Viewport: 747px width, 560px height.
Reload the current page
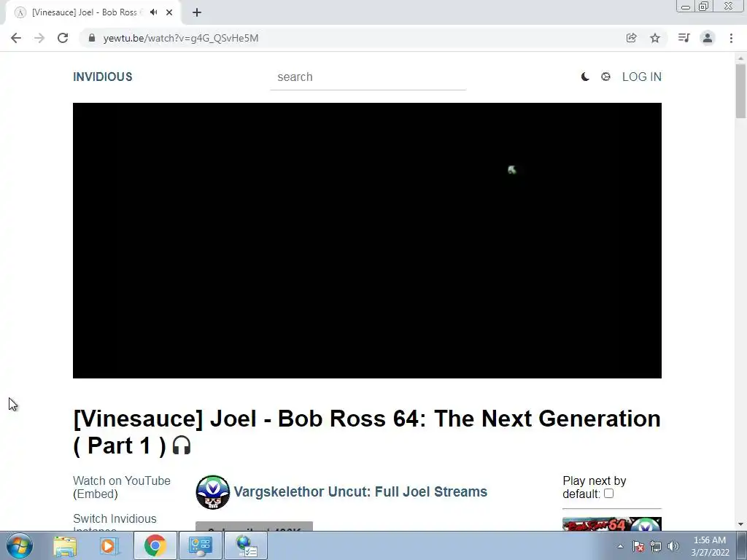click(x=63, y=38)
